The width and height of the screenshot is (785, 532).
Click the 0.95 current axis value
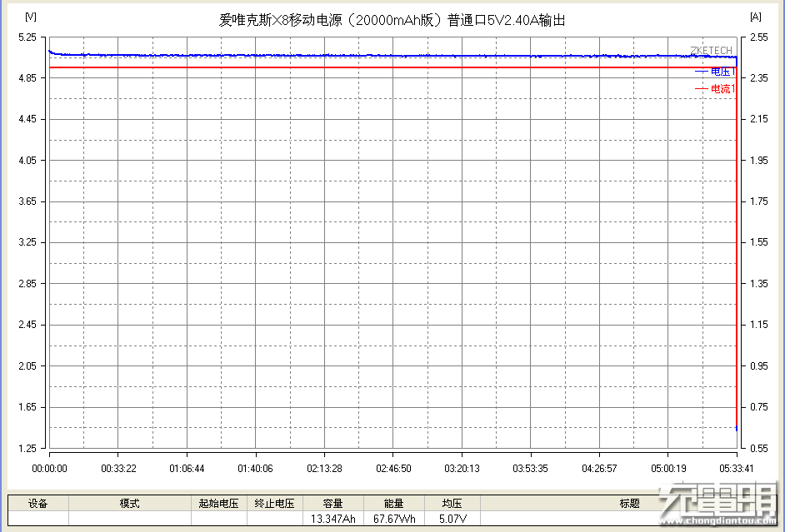(x=759, y=366)
